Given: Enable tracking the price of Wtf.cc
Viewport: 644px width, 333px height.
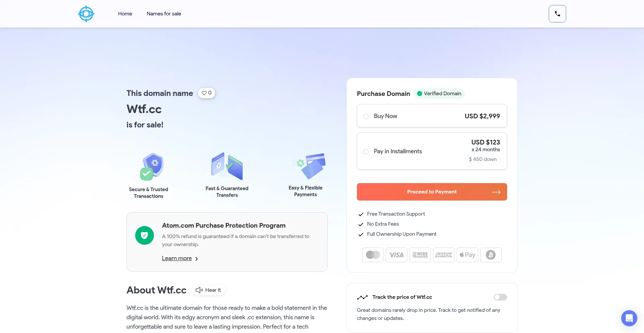Looking at the screenshot, I should pyautogui.click(x=500, y=297).
